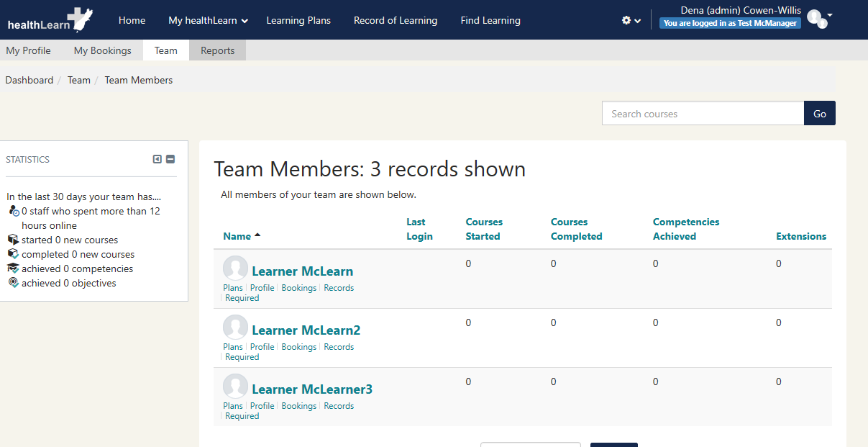Screen dimensions: 868x447
Task: Sort the table by Name column
Action: pyautogui.click(x=237, y=236)
